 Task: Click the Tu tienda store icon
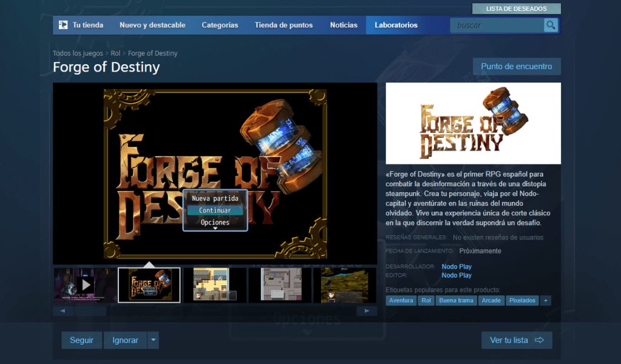[63, 25]
